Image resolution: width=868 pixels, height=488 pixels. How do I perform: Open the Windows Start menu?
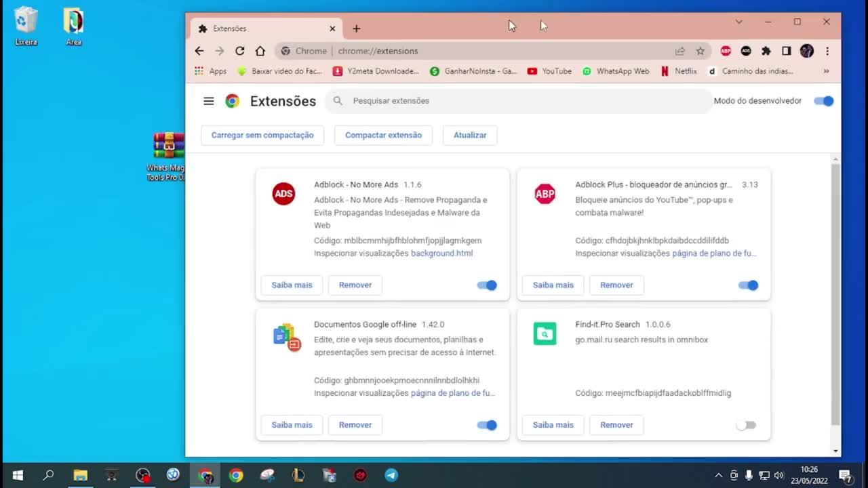18,475
